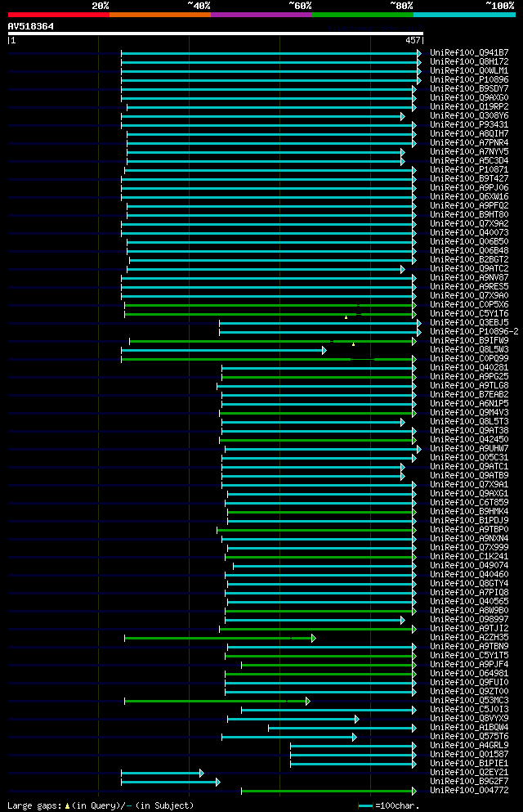Click the white query sequence bar
Image resolution: width=523 pixels, height=812 pixels.
pyautogui.click(x=216, y=34)
